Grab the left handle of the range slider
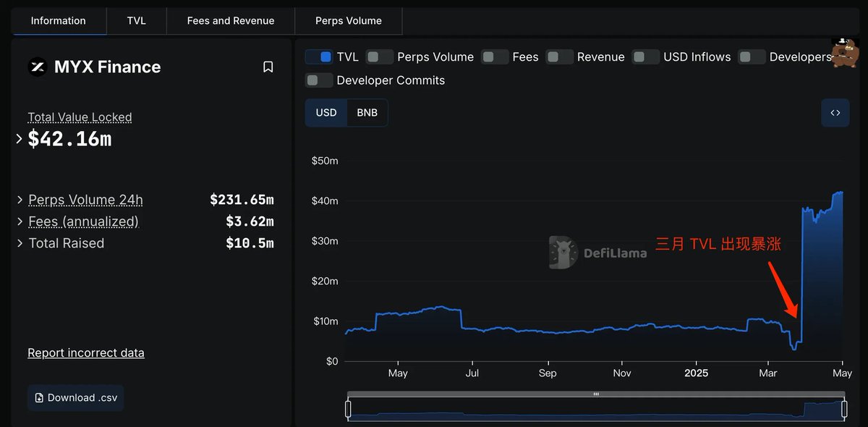Viewport: 868px width, 427px height. 348,410
